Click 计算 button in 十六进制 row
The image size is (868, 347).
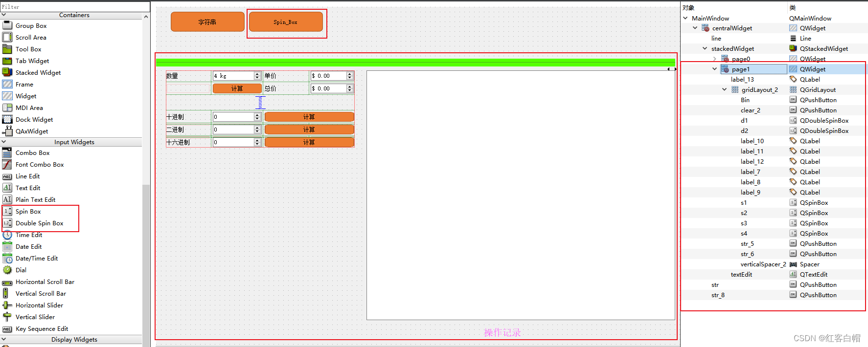[309, 142]
